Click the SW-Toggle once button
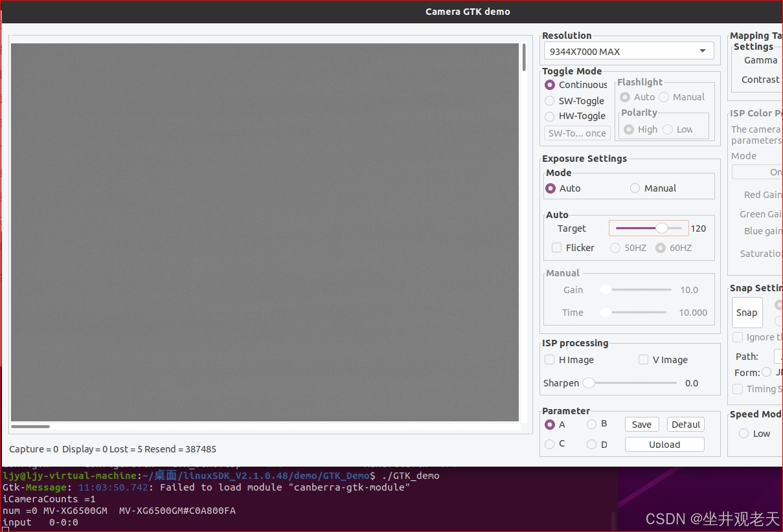The height and width of the screenshot is (532, 783). [576, 133]
